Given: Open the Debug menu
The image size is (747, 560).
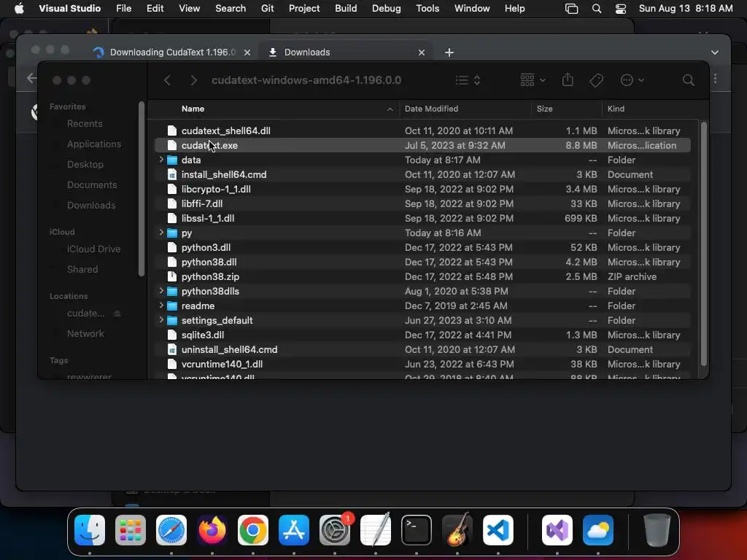Looking at the screenshot, I should click(386, 9).
